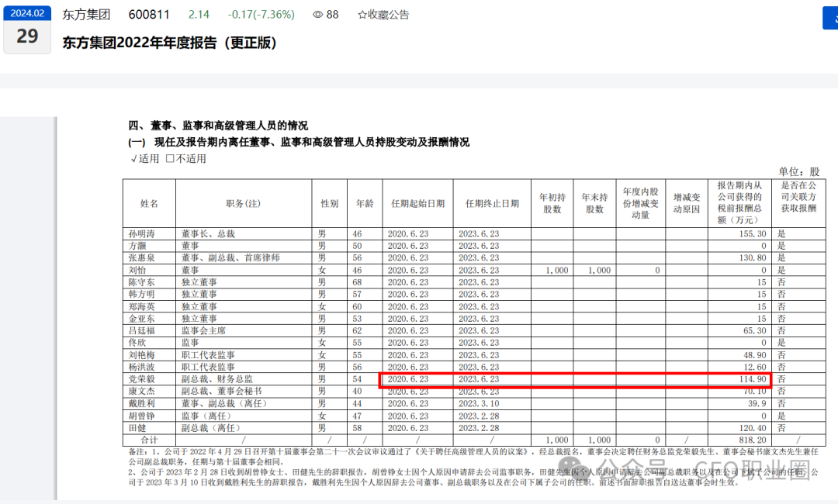Screen dimensions: 838x504
Task: Click the pay value 120.40
Action: pos(753,428)
